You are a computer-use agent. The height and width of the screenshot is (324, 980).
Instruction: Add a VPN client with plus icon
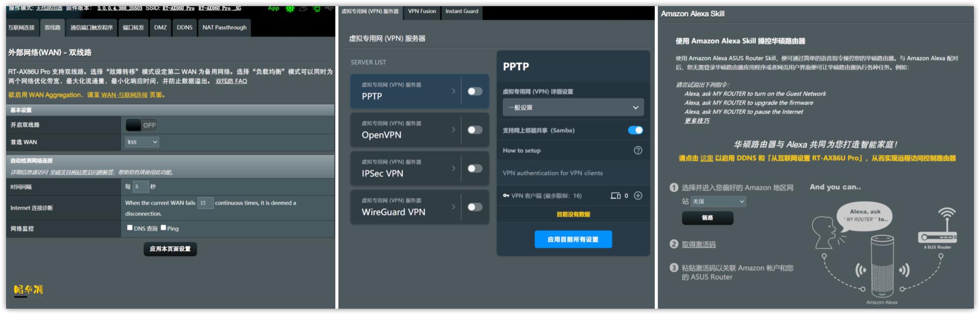click(638, 196)
